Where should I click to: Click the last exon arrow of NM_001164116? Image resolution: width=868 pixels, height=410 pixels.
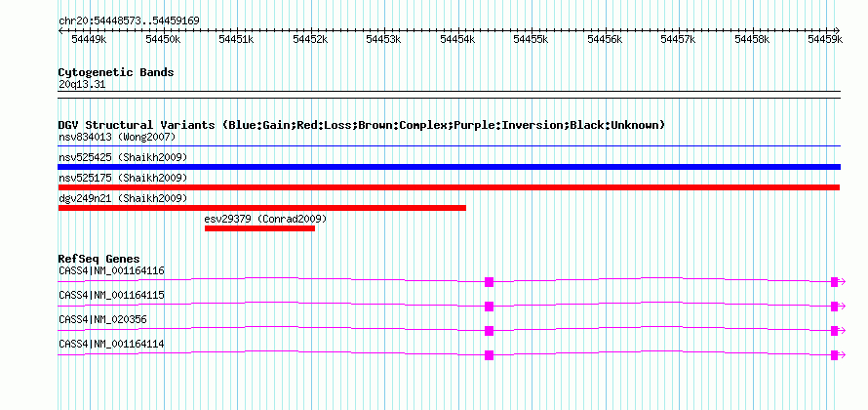(x=838, y=282)
